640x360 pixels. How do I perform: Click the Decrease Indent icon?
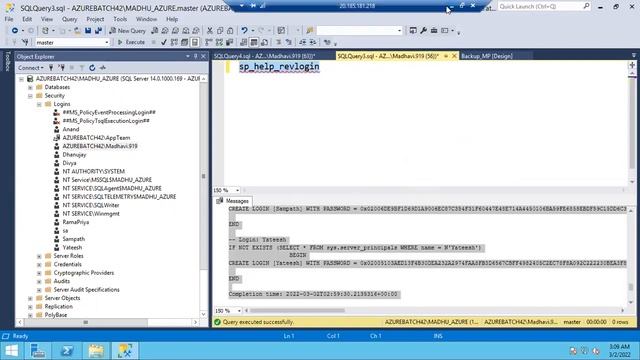point(302,42)
